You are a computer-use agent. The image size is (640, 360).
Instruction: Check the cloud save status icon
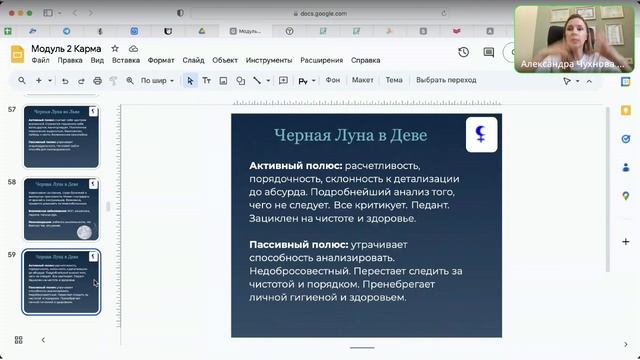[133, 49]
